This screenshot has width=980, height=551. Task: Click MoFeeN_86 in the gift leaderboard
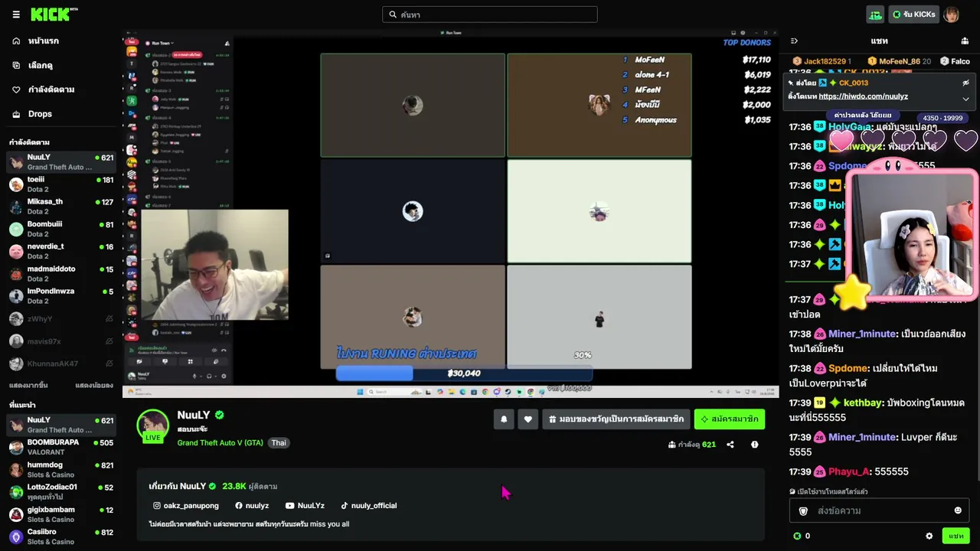tap(899, 61)
